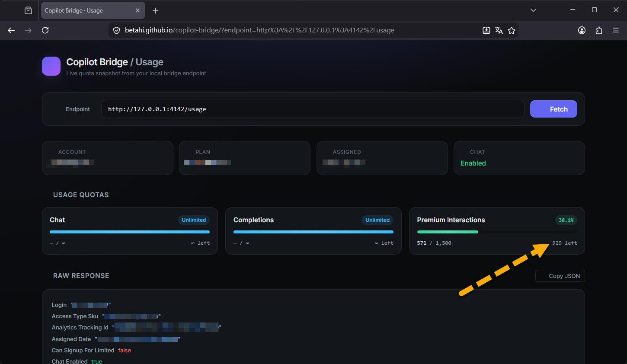Click the "929 left" remaining value

[x=565, y=243]
